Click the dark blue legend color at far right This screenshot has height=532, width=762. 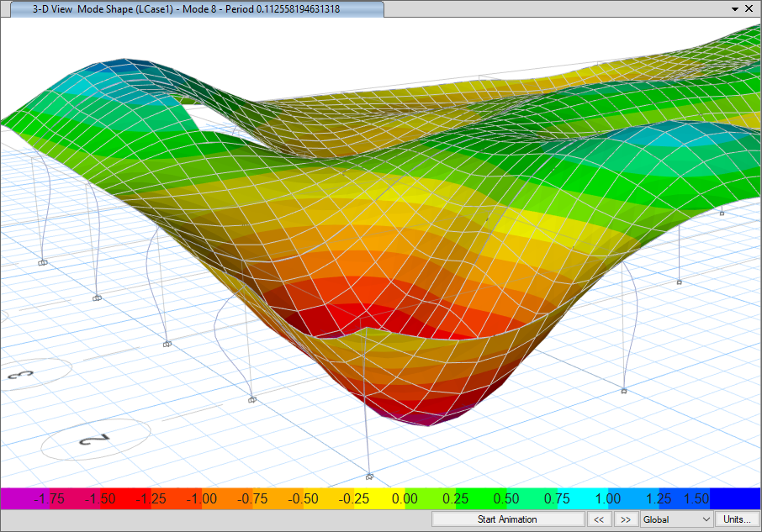[x=734, y=498]
